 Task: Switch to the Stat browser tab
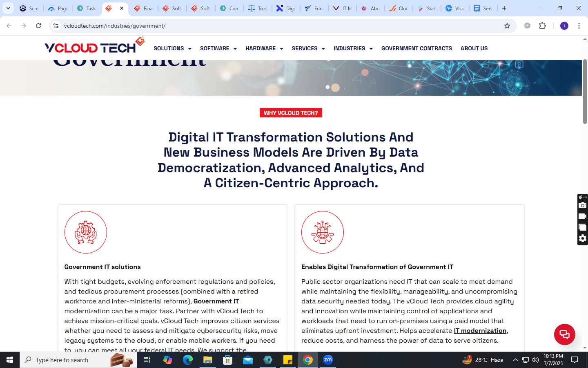(x=427, y=8)
